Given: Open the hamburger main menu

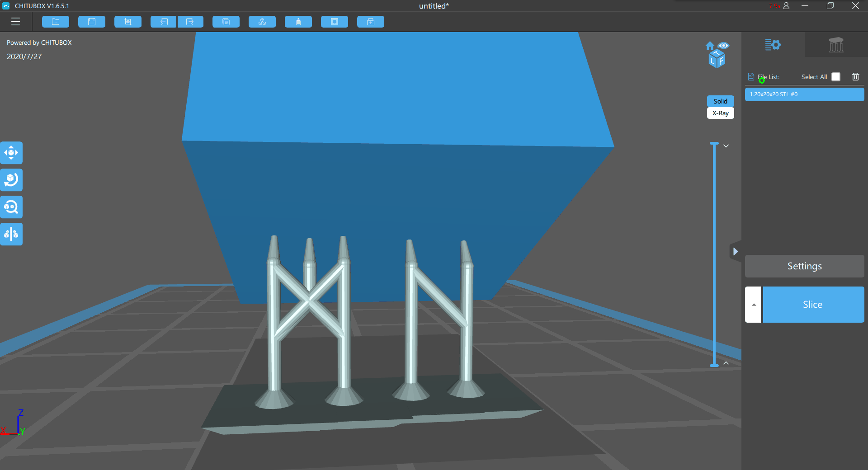Looking at the screenshot, I should tap(15, 22).
